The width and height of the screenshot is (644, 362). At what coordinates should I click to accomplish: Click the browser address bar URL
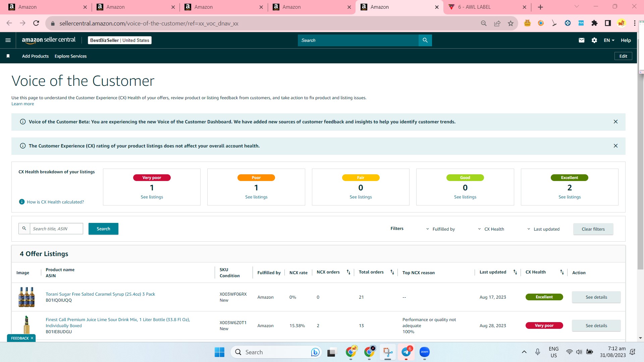149,23
